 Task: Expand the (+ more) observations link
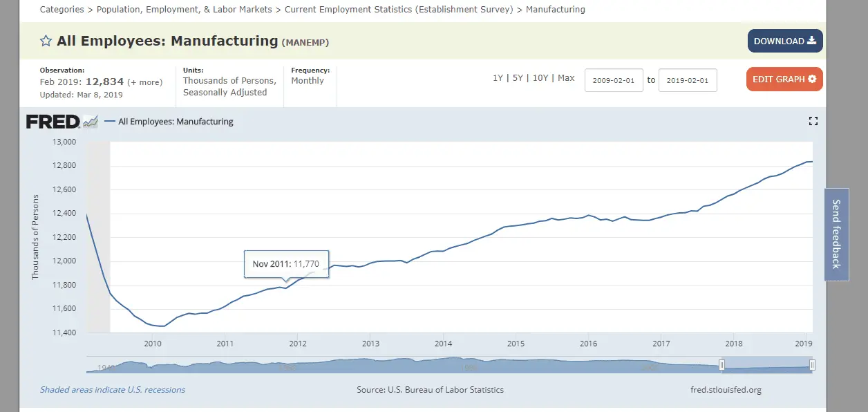(145, 82)
